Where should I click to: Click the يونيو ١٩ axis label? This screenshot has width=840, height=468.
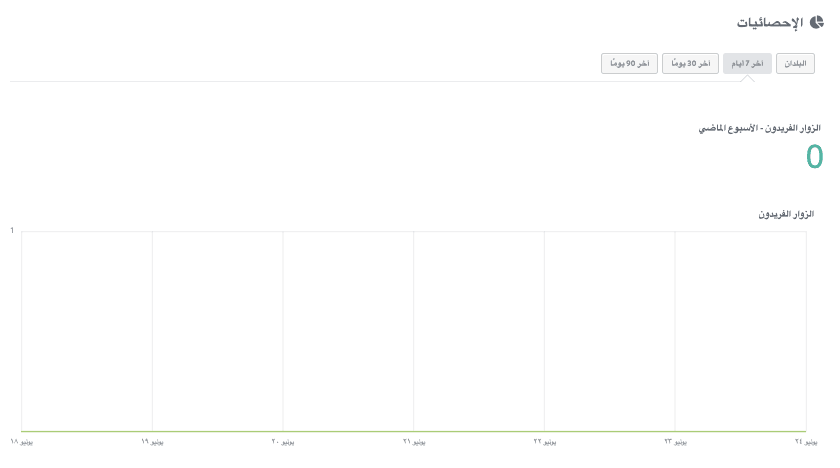(152, 442)
